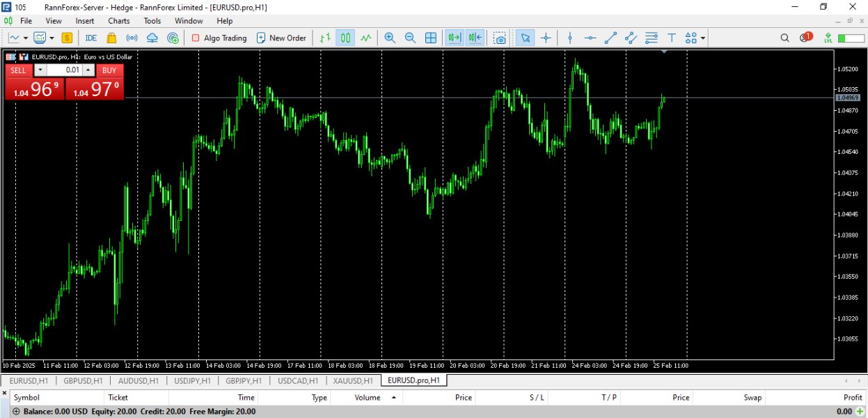Click the New Order button
868x418 pixels.
[281, 38]
